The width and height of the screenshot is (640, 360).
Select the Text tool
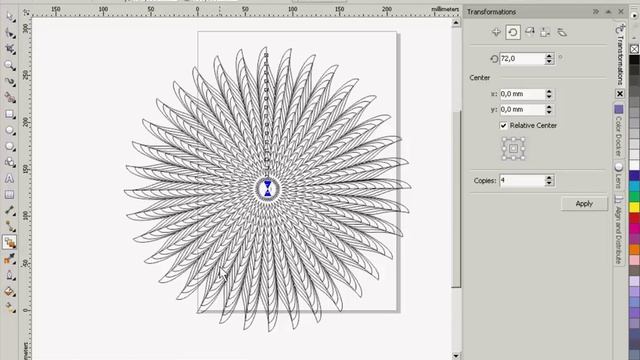point(10,178)
